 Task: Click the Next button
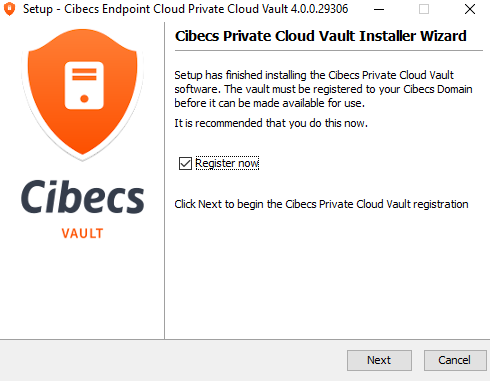point(379,360)
